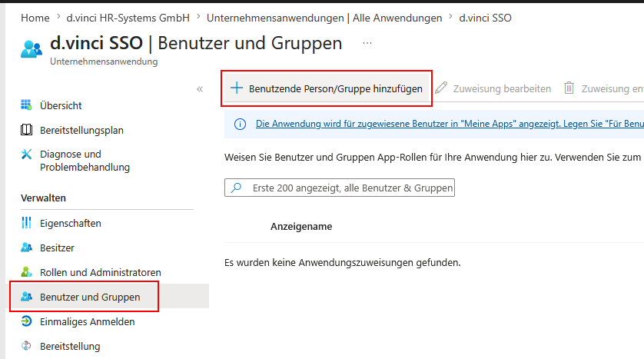Image resolution: width=644 pixels, height=359 pixels.
Task: Open Bereitstellungsplan in the side menu
Action: (x=81, y=130)
